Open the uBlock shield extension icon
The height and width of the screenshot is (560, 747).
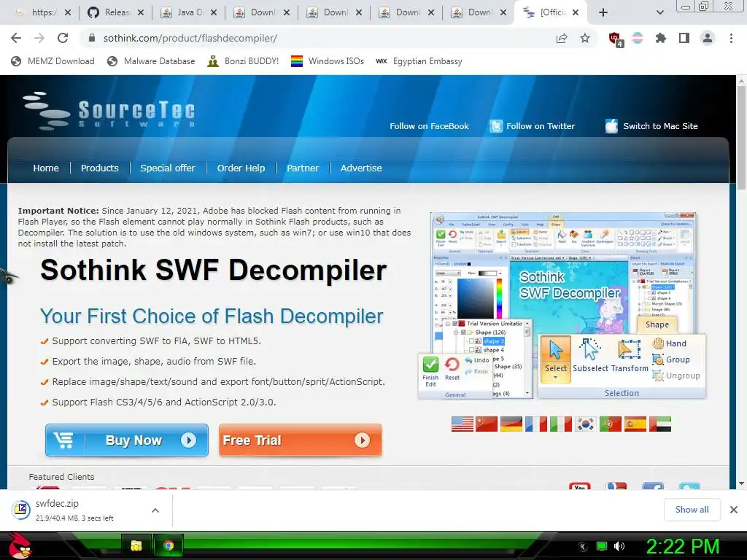point(615,39)
